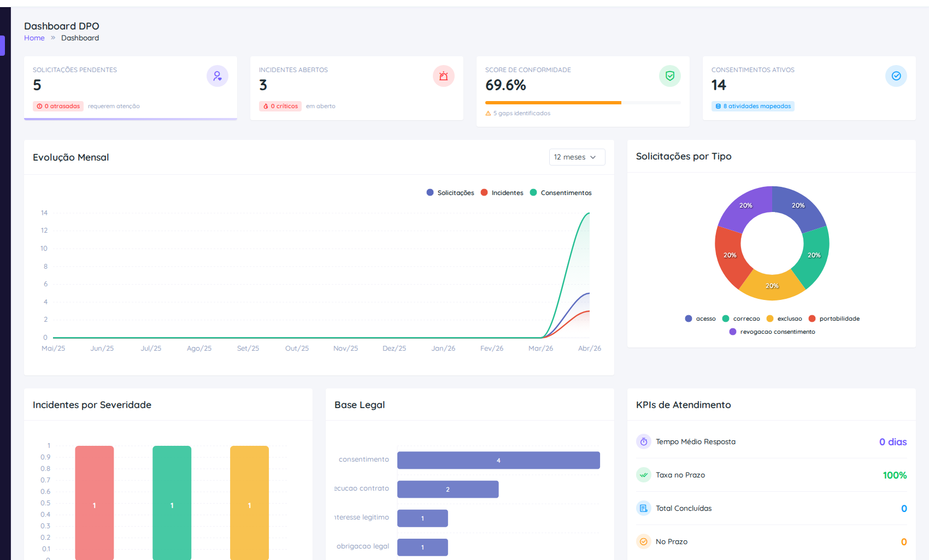The height and width of the screenshot is (560, 929).
Task: Toggle the Solicitações series in the legend
Action: 450,192
